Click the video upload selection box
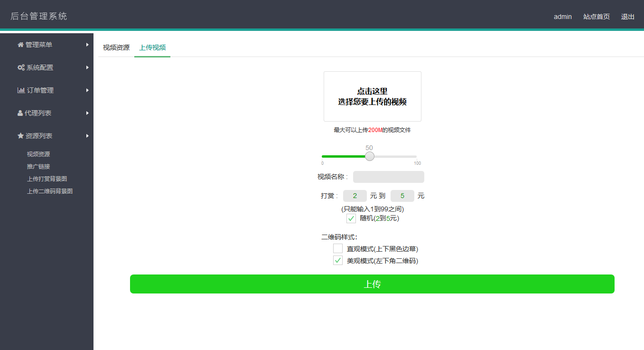The width and height of the screenshot is (644, 350). pos(372,96)
